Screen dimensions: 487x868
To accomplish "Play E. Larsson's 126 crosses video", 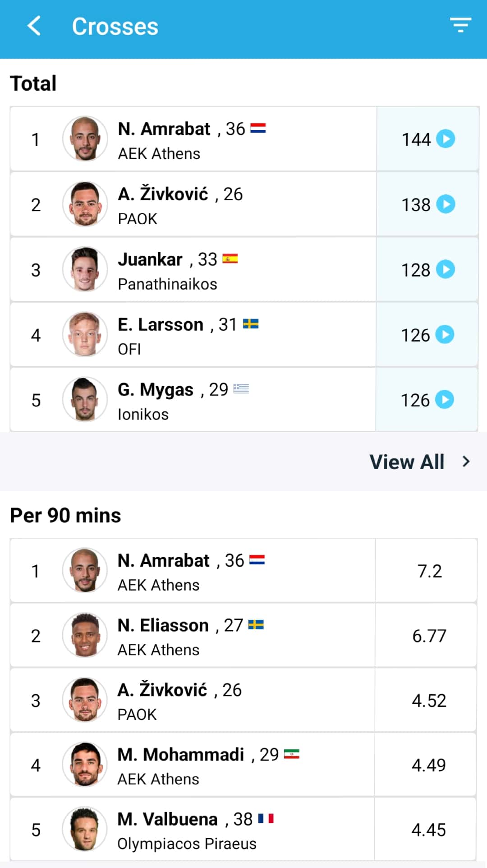I will point(445,335).
